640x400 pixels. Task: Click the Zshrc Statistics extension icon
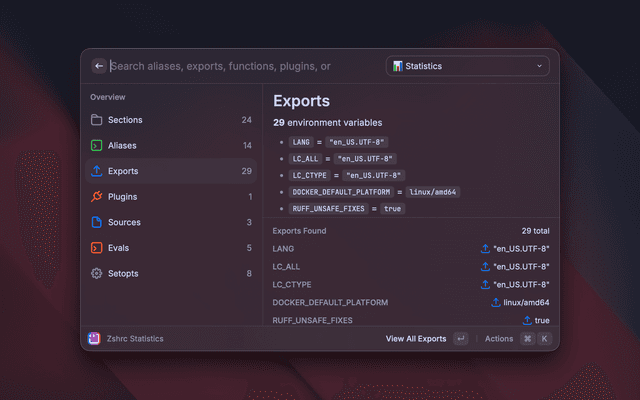pyautogui.click(x=94, y=339)
